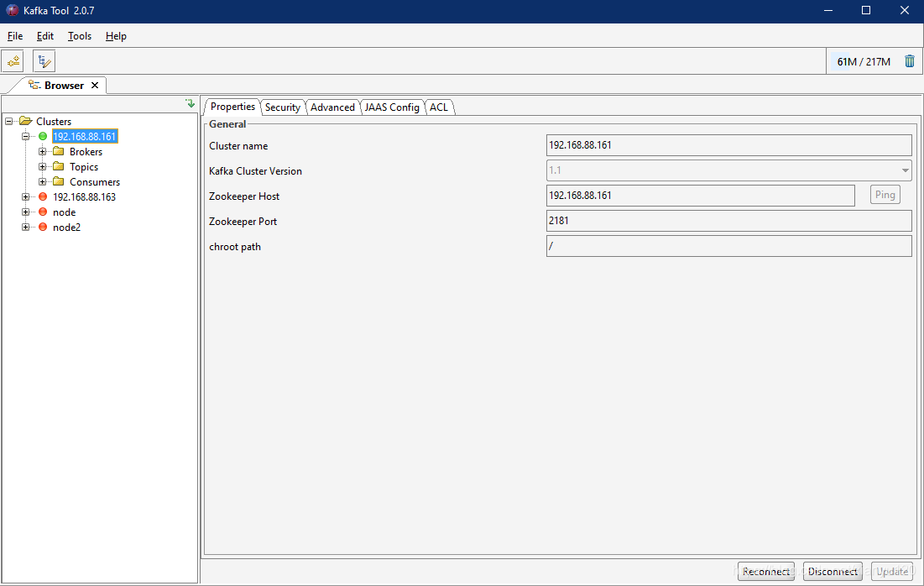This screenshot has width=924, height=586.
Task: Click the green status dot for 192.168.88.161
Action: tap(43, 136)
